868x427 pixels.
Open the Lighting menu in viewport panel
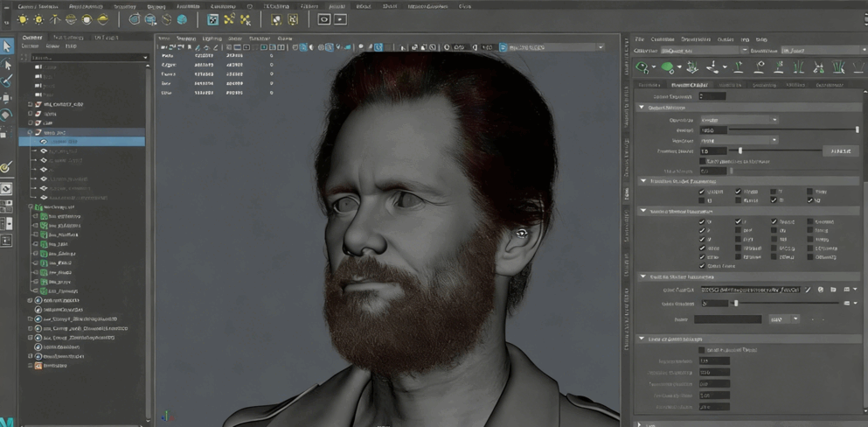click(212, 38)
